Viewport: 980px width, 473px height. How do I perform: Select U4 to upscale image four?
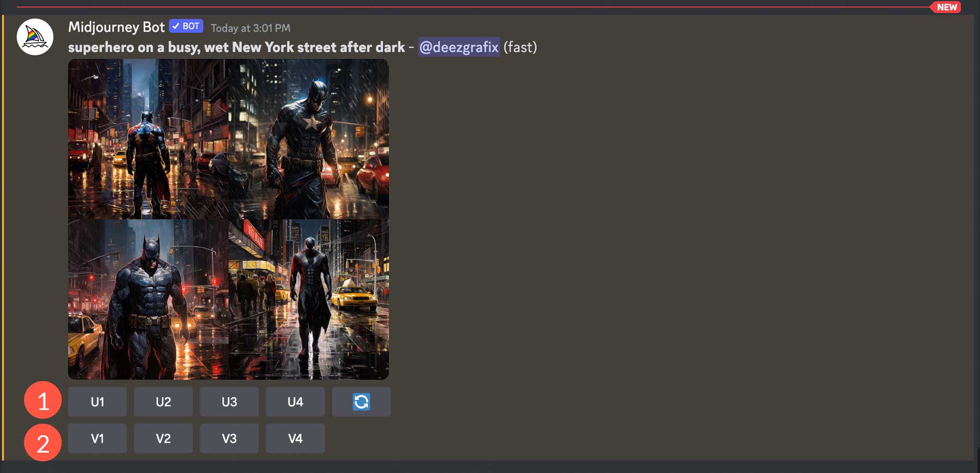point(295,402)
